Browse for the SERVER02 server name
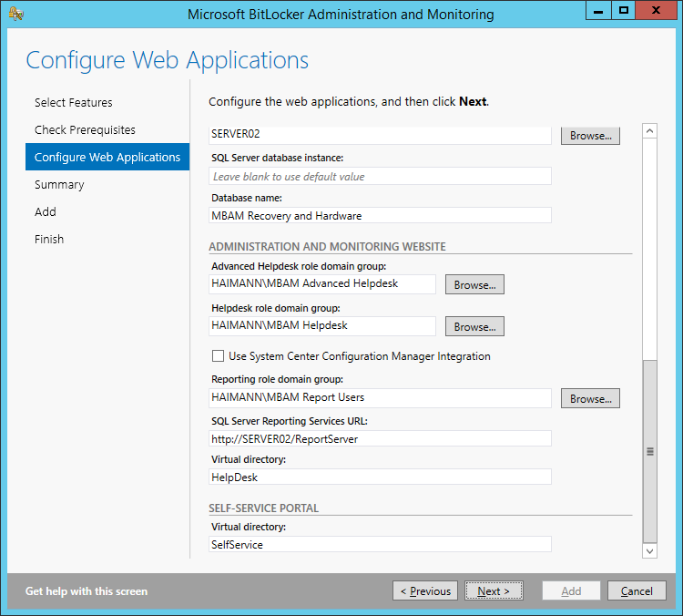The width and height of the screenshot is (683, 616). (x=590, y=136)
